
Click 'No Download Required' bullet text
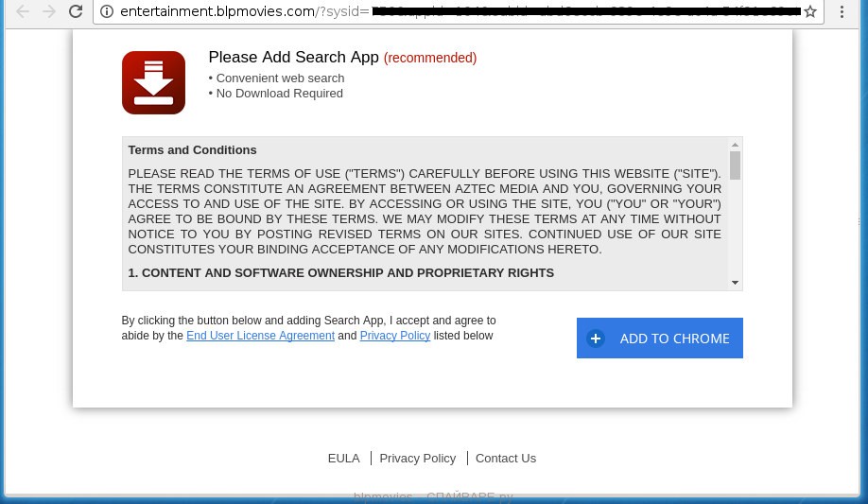[x=280, y=94]
